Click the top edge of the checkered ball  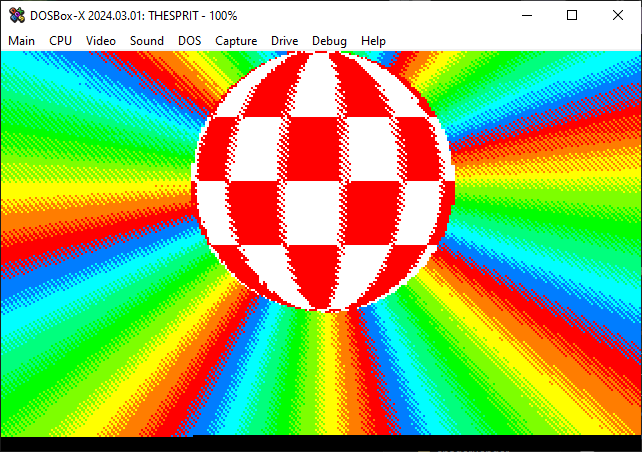(324, 56)
